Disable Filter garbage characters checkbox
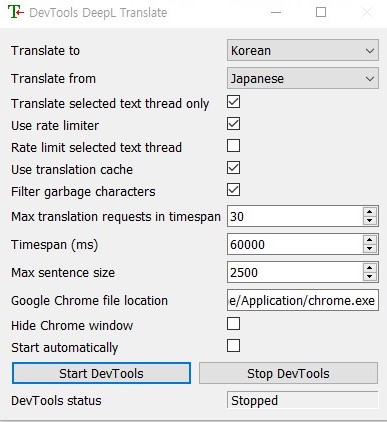This screenshot has height=422, width=387. tap(233, 190)
